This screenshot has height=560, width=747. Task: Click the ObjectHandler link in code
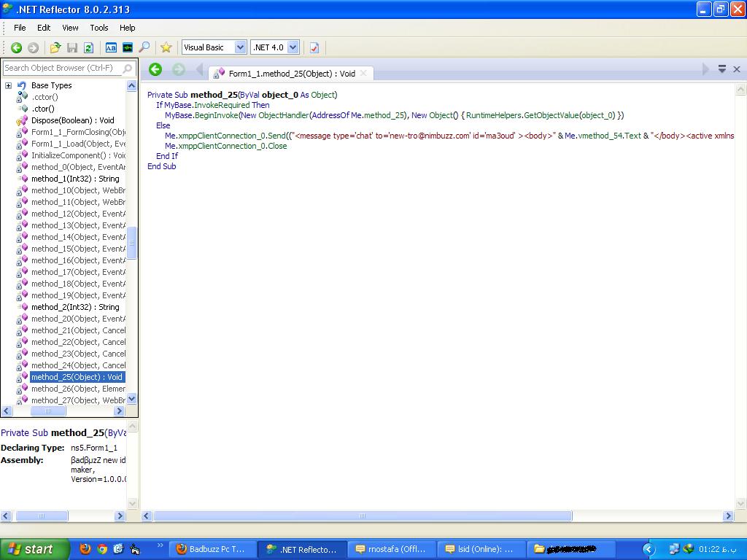(x=283, y=115)
